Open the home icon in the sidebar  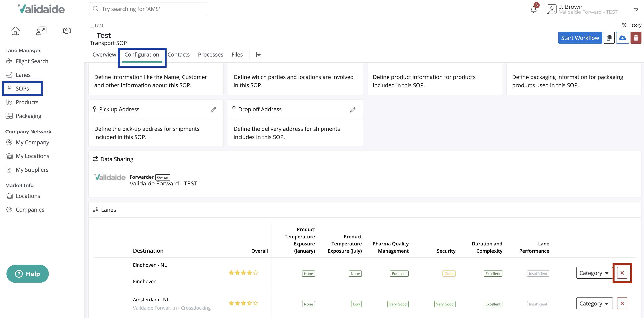[x=15, y=31]
